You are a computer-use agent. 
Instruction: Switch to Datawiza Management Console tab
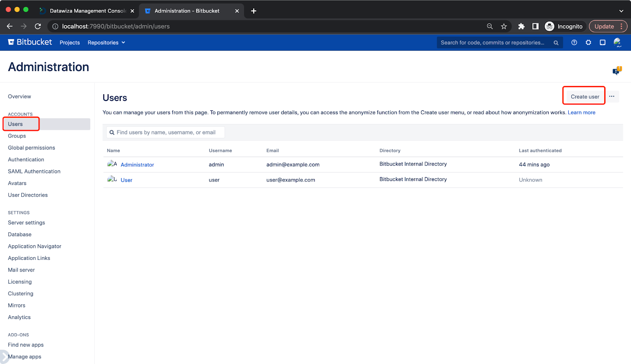point(87,11)
